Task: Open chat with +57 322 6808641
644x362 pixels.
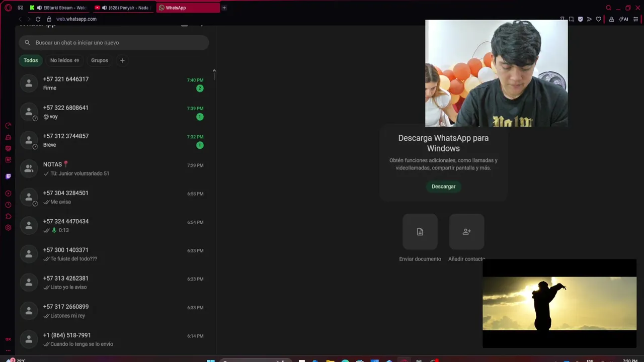Action: pyautogui.click(x=114, y=112)
